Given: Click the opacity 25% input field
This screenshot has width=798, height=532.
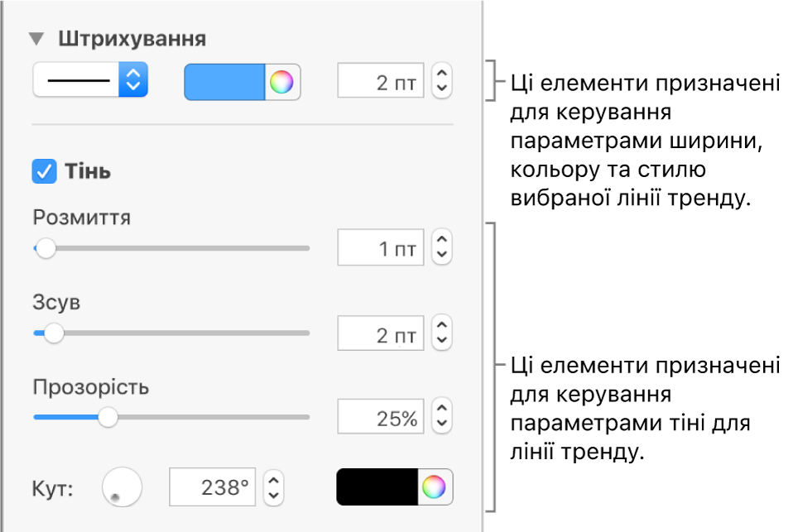Looking at the screenshot, I should point(381,417).
